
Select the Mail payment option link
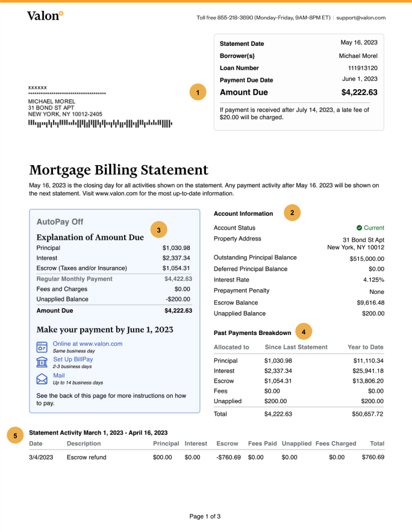(x=59, y=375)
